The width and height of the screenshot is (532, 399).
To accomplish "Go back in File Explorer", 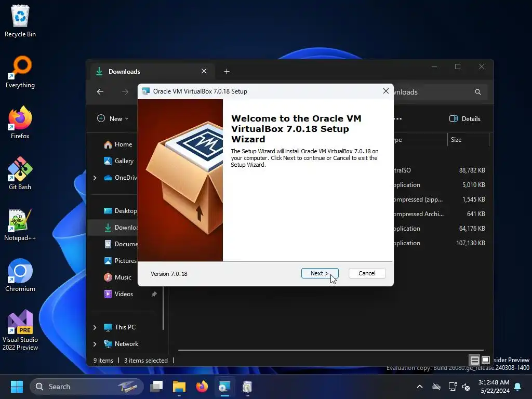I will [x=100, y=91].
